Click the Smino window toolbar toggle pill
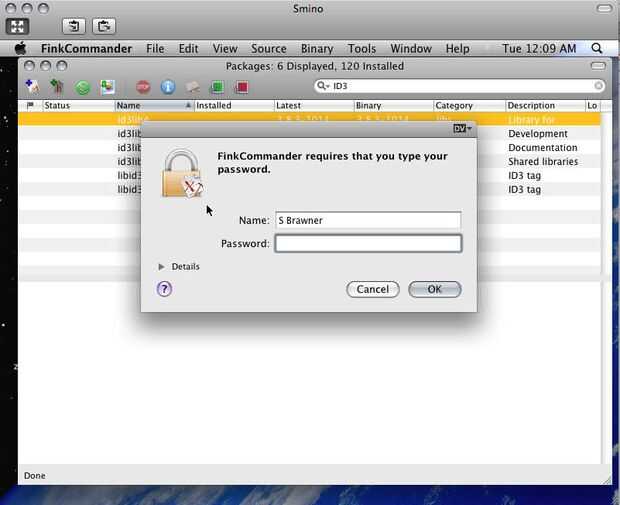 (604, 8)
